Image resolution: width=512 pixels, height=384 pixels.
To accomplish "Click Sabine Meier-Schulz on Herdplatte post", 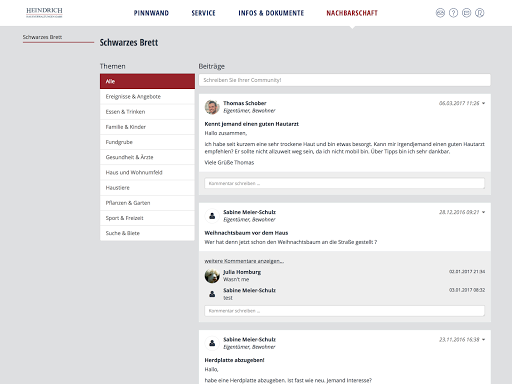I will 249,340.
